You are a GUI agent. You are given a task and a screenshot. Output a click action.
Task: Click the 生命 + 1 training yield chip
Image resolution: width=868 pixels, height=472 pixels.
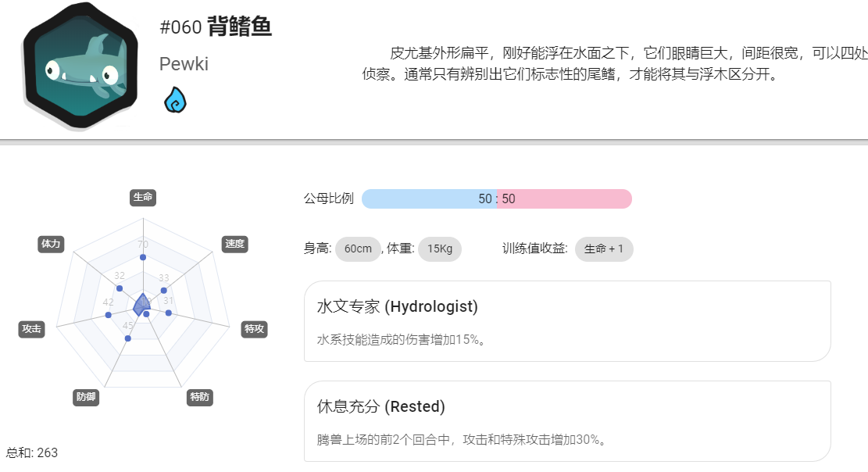[604, 249]
